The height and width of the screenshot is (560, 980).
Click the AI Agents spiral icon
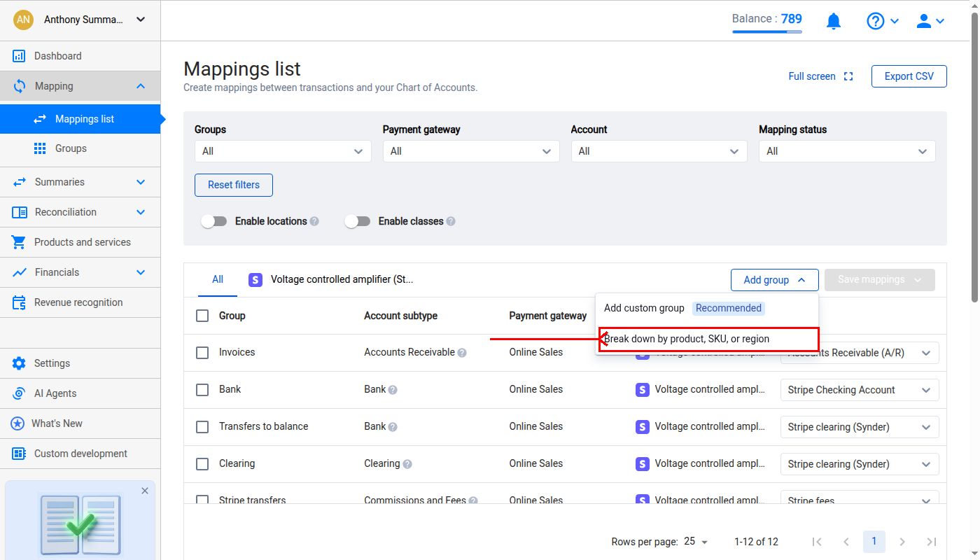[19, 393]
